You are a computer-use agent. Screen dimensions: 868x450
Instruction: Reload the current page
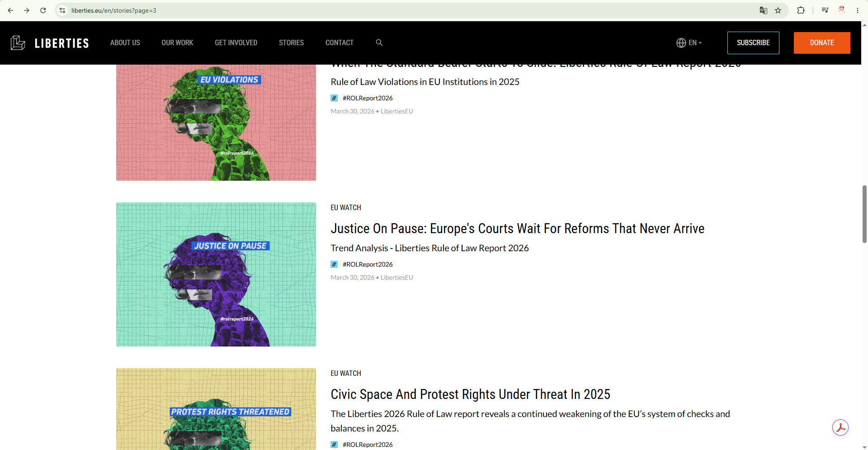tap(43, 10)
